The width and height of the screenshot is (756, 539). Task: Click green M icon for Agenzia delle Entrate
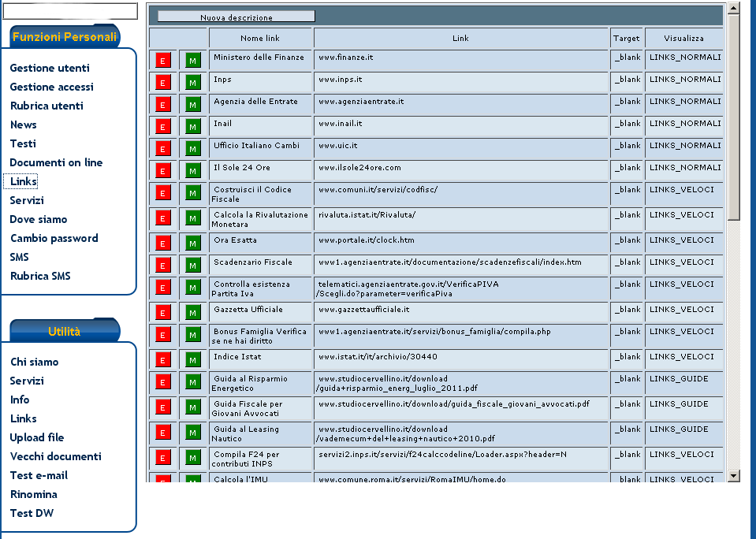click(193, 105)
